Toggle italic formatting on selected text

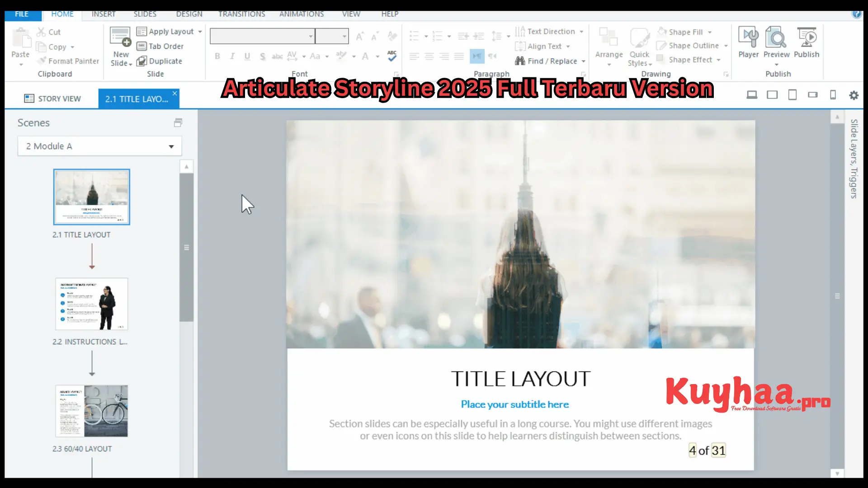point(231,56)
